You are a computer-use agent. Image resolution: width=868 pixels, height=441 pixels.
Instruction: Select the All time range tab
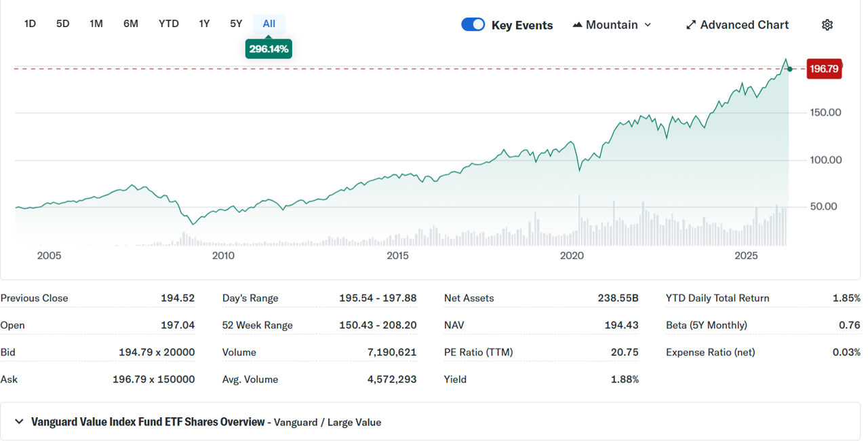pyautogui.click(x=269, y=24)
